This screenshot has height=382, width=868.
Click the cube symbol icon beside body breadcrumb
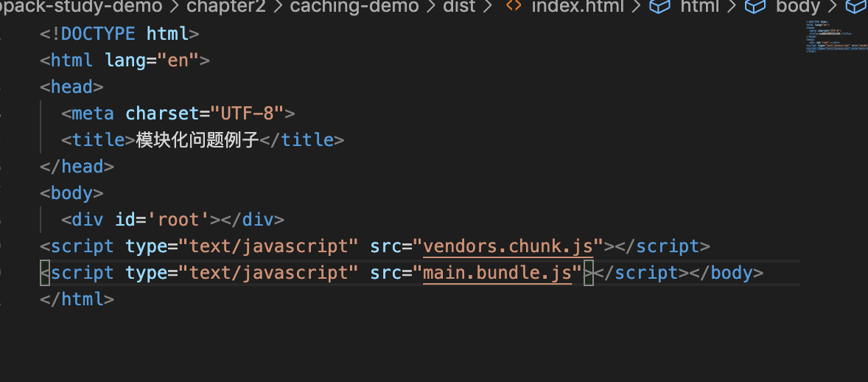[755, 7]
